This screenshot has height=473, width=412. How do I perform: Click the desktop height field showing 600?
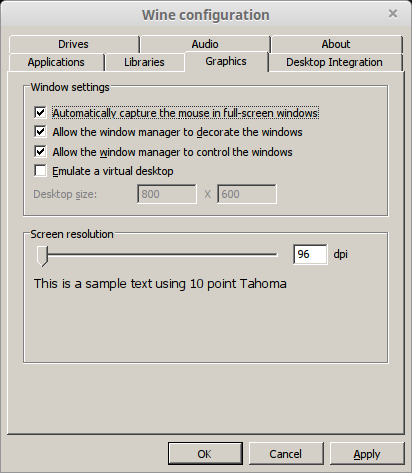[x=247, y=194]
